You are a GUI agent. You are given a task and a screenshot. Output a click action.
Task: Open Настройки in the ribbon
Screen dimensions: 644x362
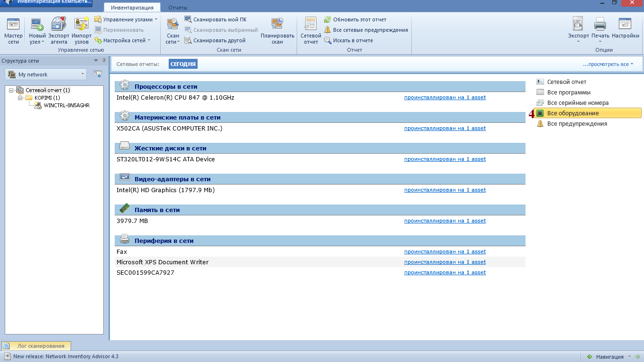click(x=626, y=28)
